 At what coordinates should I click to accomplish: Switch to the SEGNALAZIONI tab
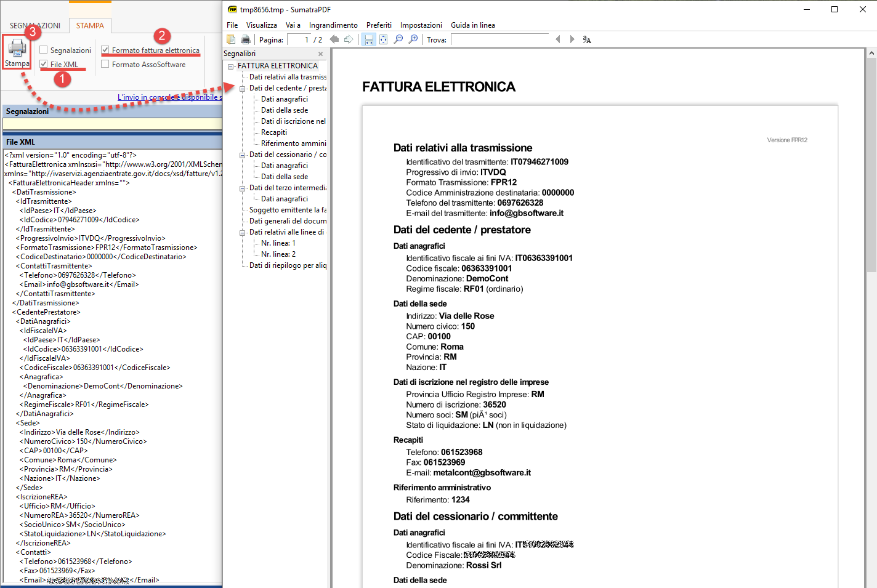coord(35,26)
